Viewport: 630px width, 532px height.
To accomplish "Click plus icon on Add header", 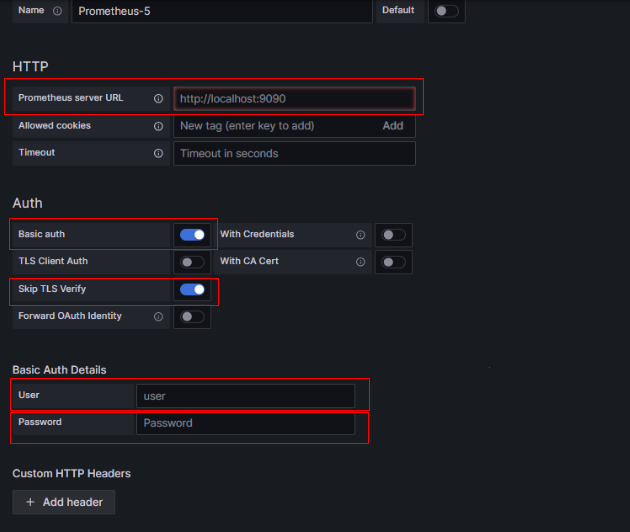I will (30, 502).
